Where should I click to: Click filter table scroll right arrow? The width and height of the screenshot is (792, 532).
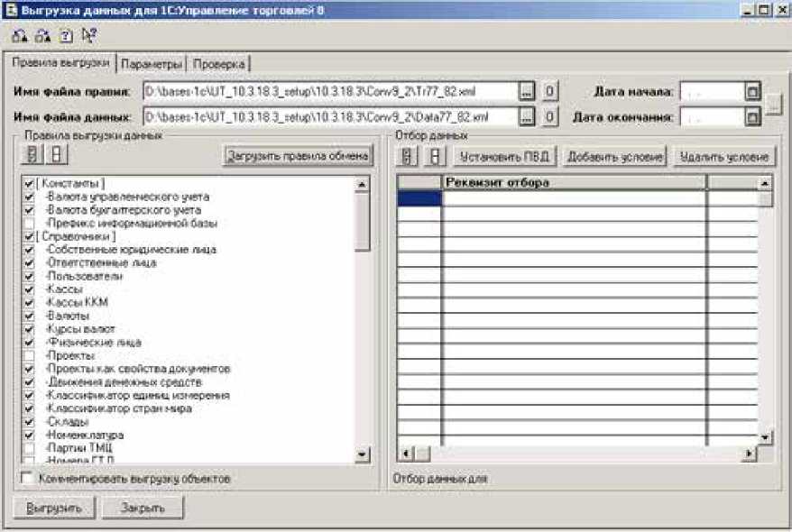tap(750, 454)
